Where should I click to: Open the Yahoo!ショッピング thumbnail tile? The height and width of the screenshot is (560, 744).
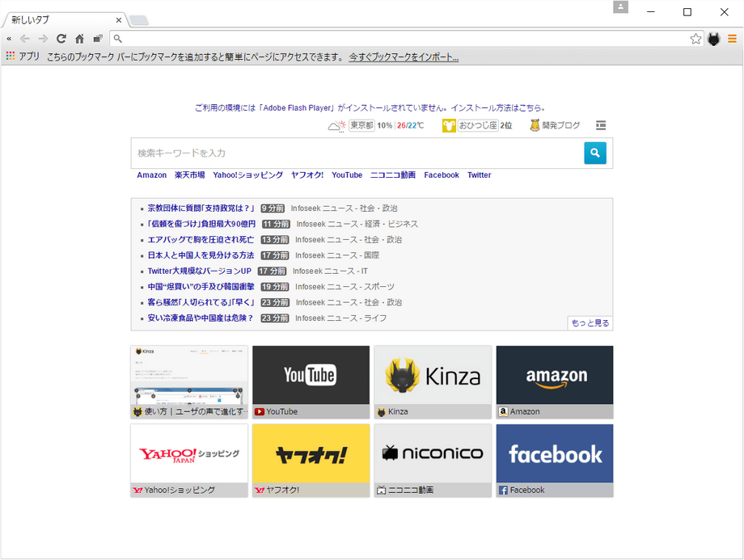tap(189, 461)
